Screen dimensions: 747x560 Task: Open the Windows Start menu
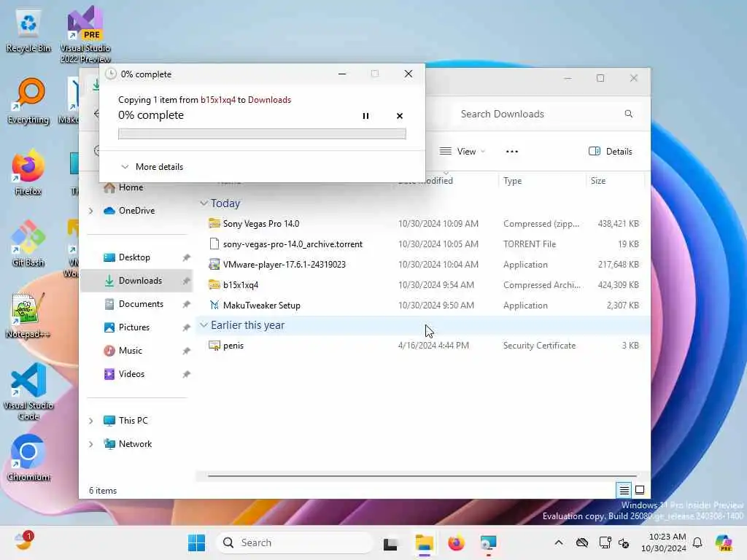click(196, 542)
